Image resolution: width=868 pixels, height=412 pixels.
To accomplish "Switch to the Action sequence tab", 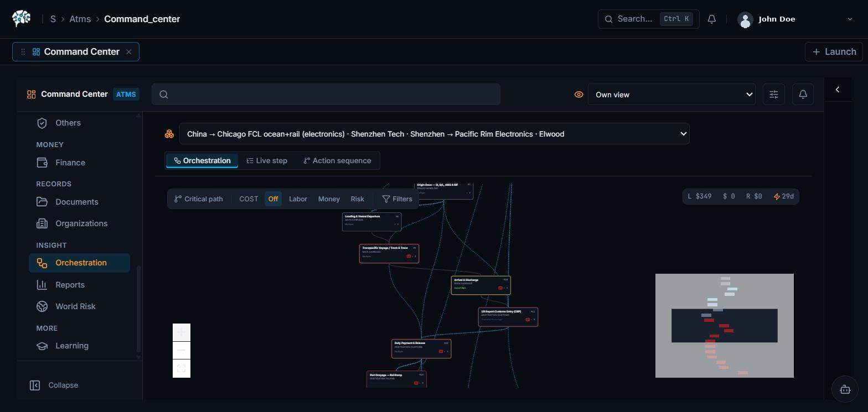I will click(337, 160).
